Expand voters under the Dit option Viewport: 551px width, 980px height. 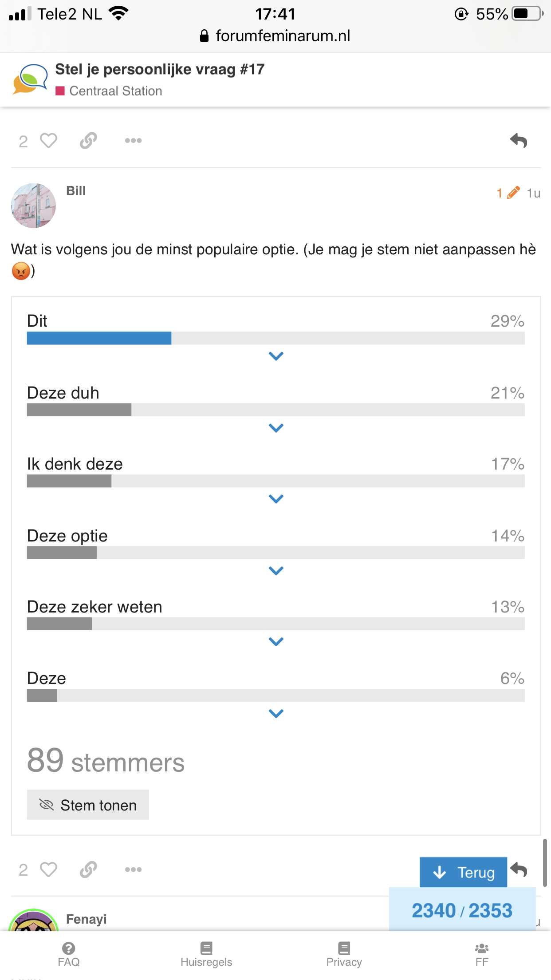(276, 356)
